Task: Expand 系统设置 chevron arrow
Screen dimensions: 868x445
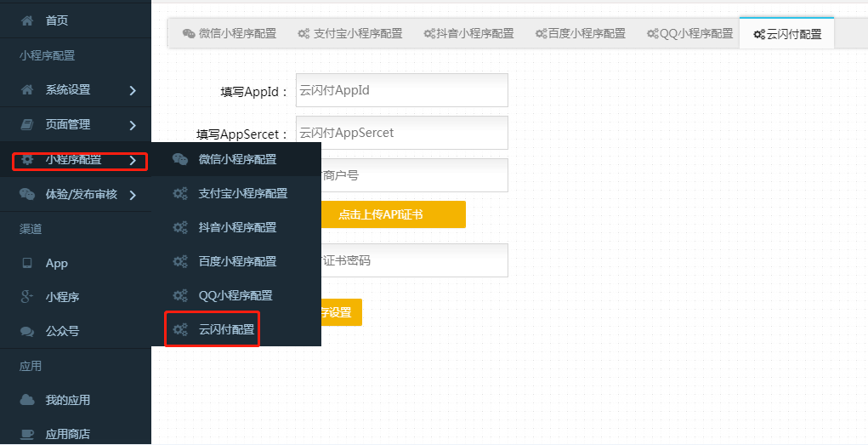Action: click(133, 90)
